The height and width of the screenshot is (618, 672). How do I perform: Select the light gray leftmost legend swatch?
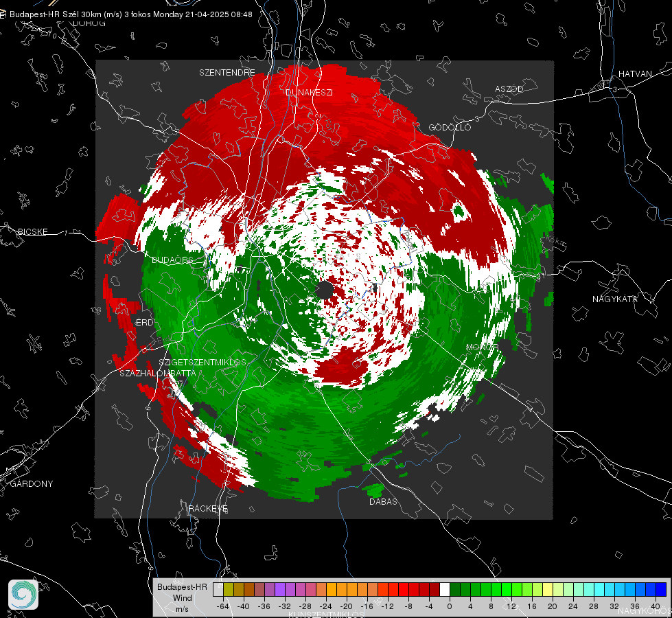pyautogui.click(x=218, y=589)
